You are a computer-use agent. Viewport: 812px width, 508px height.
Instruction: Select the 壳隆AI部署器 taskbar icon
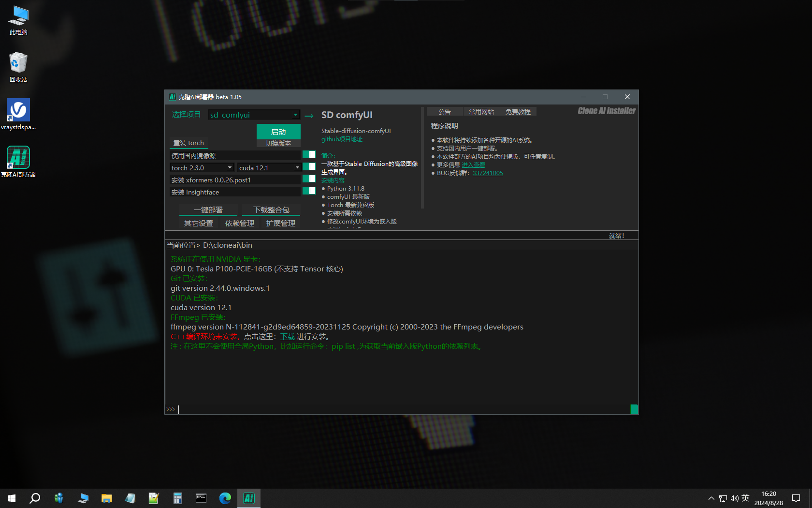coord(249,498)
